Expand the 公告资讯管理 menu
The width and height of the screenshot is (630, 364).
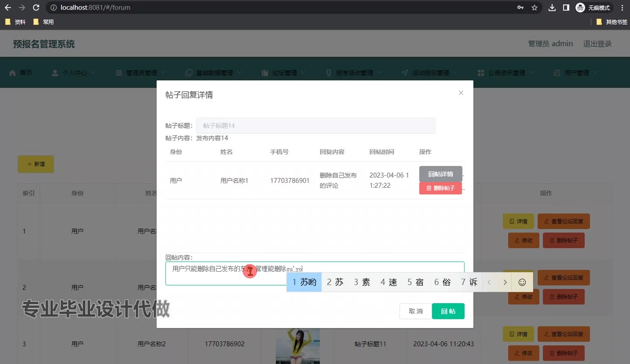506,73
